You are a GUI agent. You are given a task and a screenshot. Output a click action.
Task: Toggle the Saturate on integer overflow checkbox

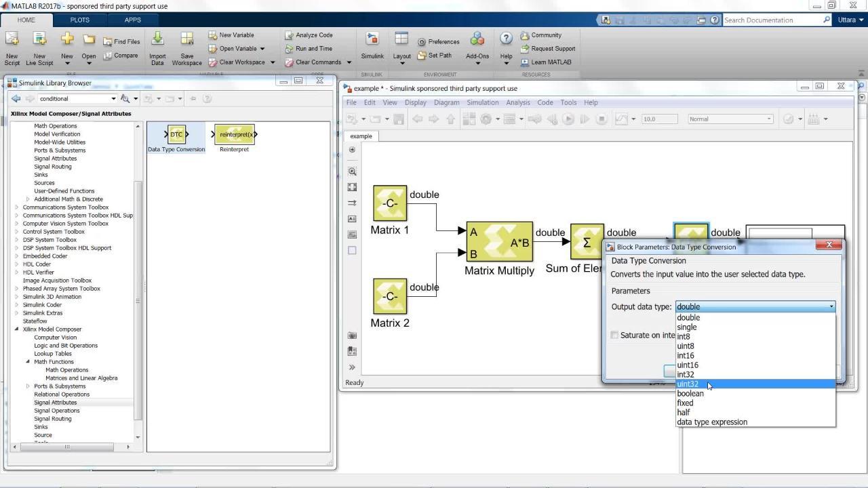614,335
